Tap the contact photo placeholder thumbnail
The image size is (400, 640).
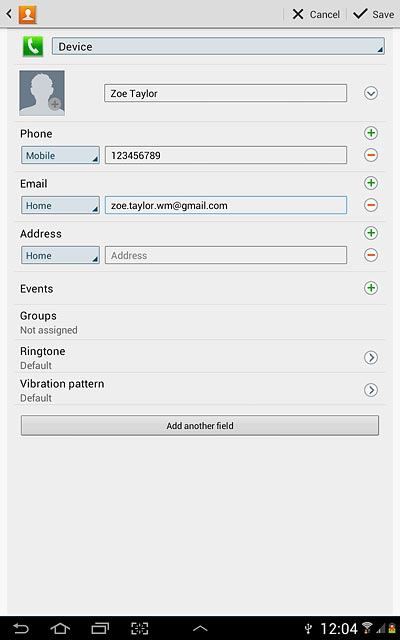(42, 93)
